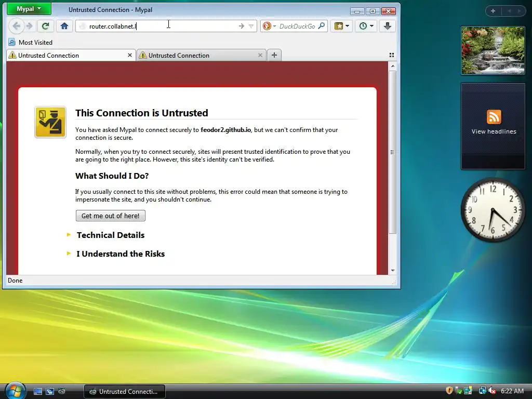Open the network connection tray icon
The image size is (532, 399).
point(482,391)
